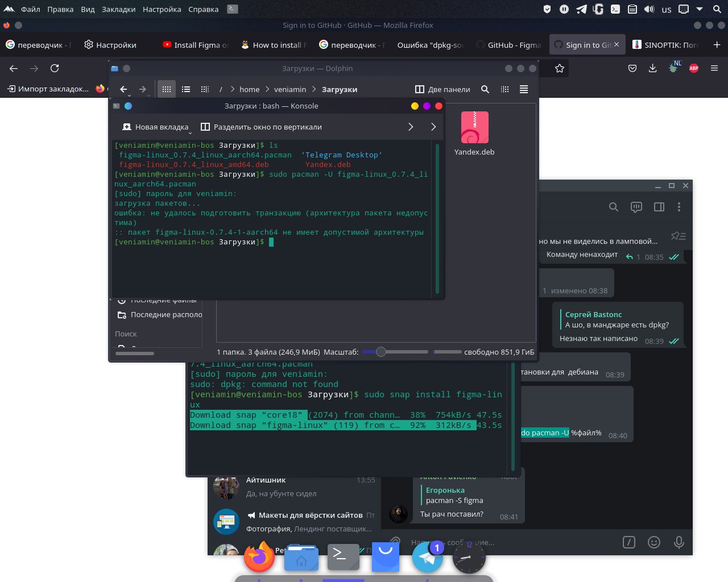728x582 pixels.
Task: Click the shield tray icon
Action: (547, 9)
